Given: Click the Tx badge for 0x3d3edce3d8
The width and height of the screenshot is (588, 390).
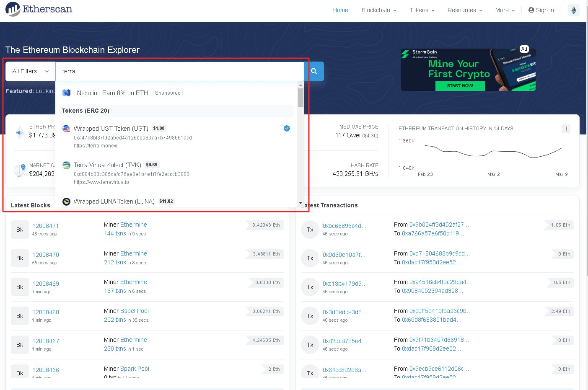Looking at the screenshot, I should point(310,316).
